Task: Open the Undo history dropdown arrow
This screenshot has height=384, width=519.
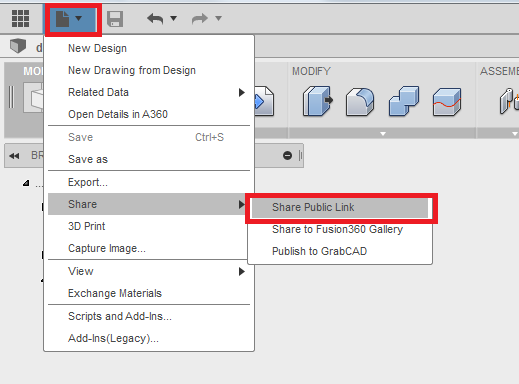Action: 174,18
